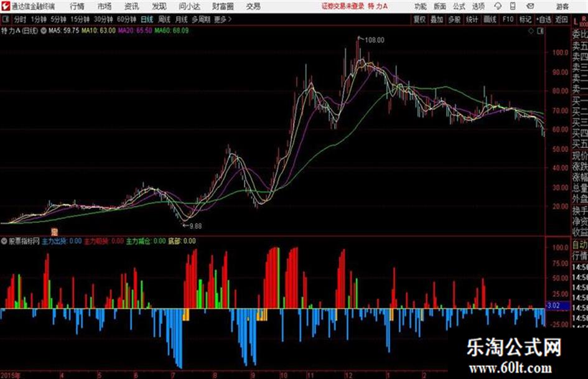The height and width of the screenshot is (379, 588).
Task: Click the 9.88 low price label
Action: [195, 226]
